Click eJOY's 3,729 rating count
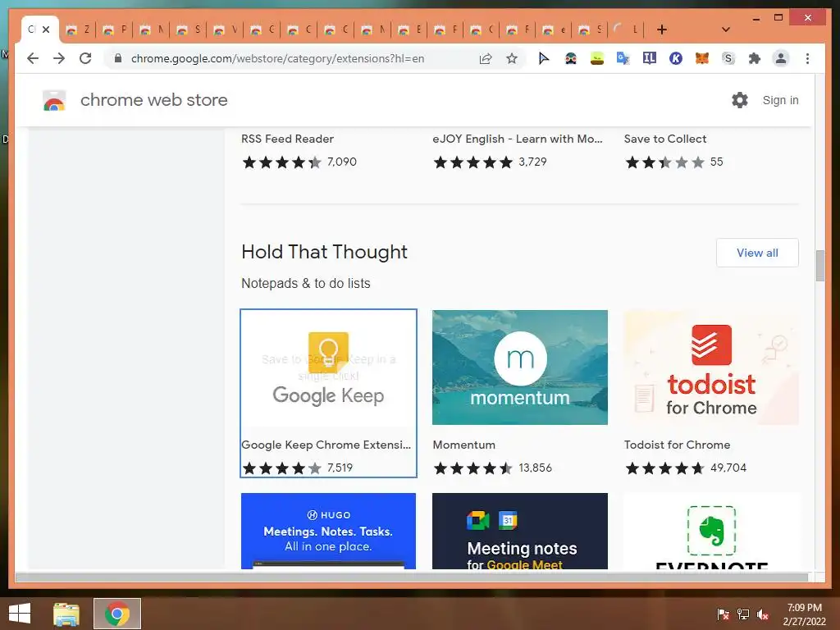 point(532,162)
